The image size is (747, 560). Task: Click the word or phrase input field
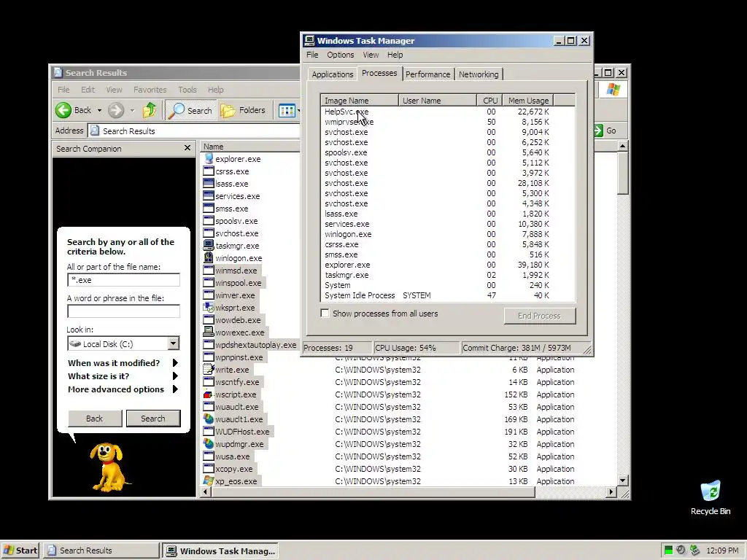[x=124, y=311]
